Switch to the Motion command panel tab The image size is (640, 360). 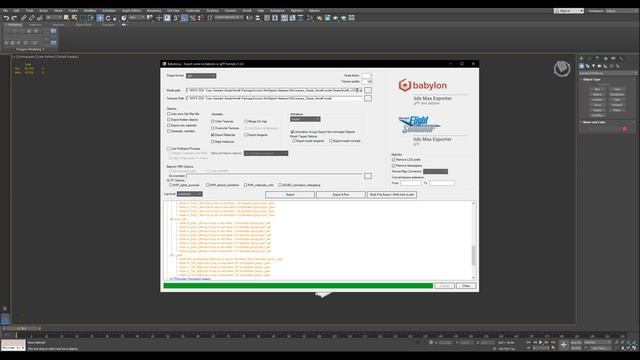[x=605, y=59]
